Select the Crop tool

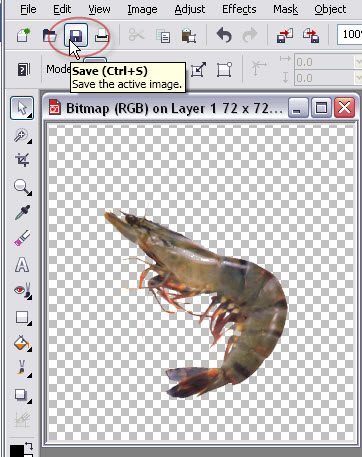[22, 160]
